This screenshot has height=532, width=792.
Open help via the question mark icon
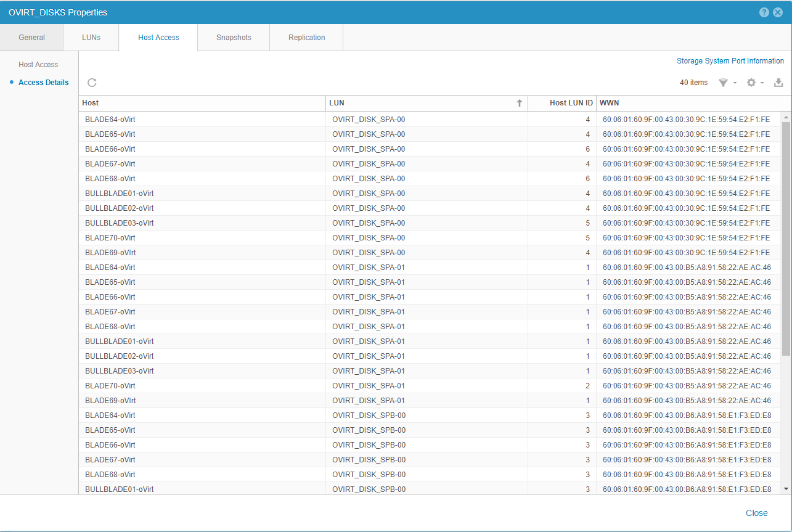(x=764, y=12)
